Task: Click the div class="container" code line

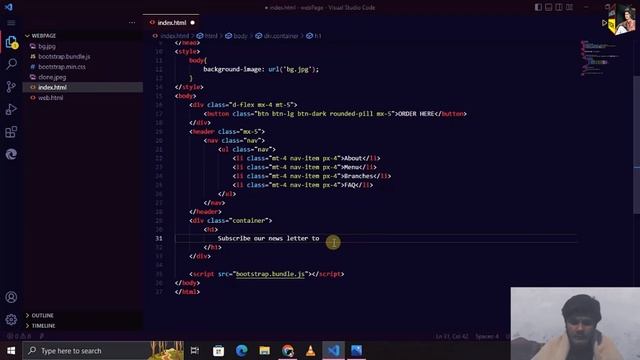Action: coord(231,221)
